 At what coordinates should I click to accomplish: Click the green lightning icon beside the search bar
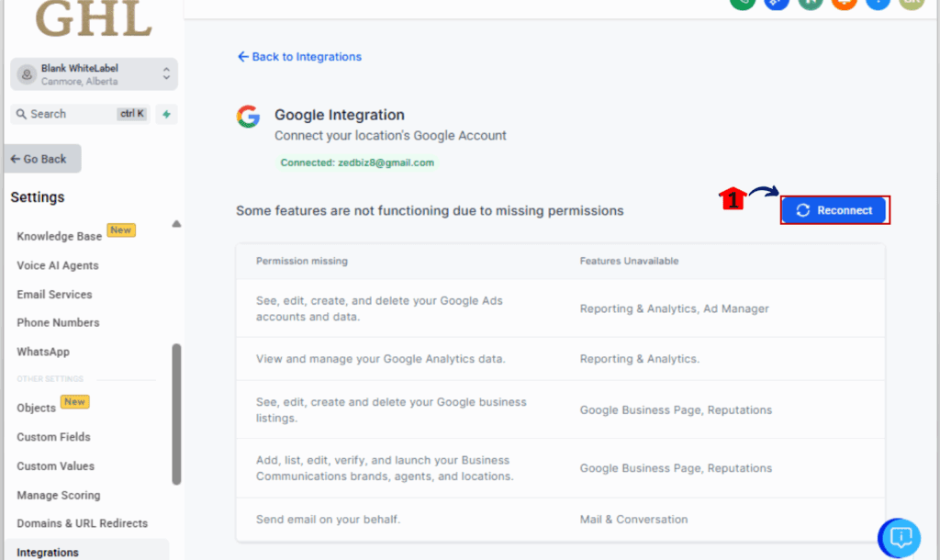coord(166,113)
